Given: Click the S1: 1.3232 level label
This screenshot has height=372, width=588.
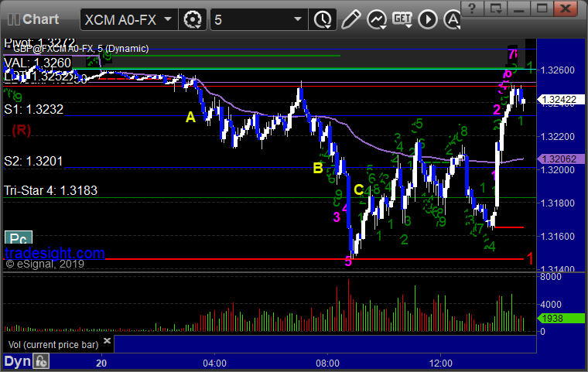Looking at the screenshot, I should coord(34,110).
